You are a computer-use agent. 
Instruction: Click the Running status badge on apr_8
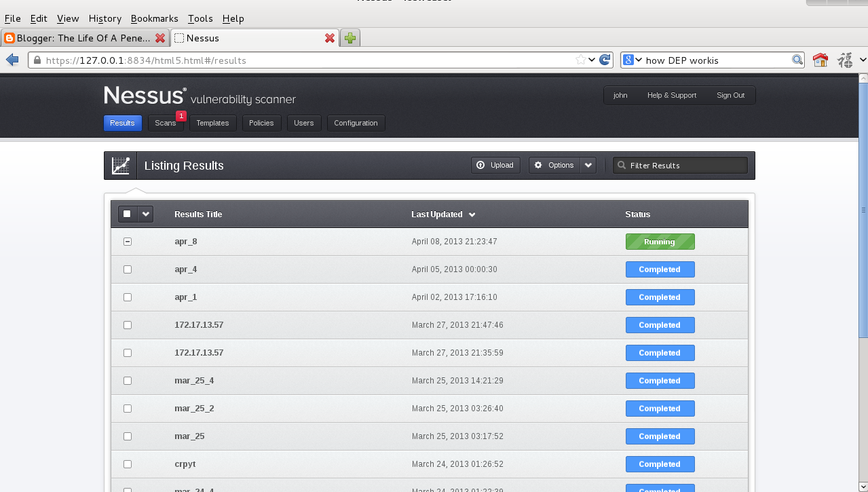659,241
